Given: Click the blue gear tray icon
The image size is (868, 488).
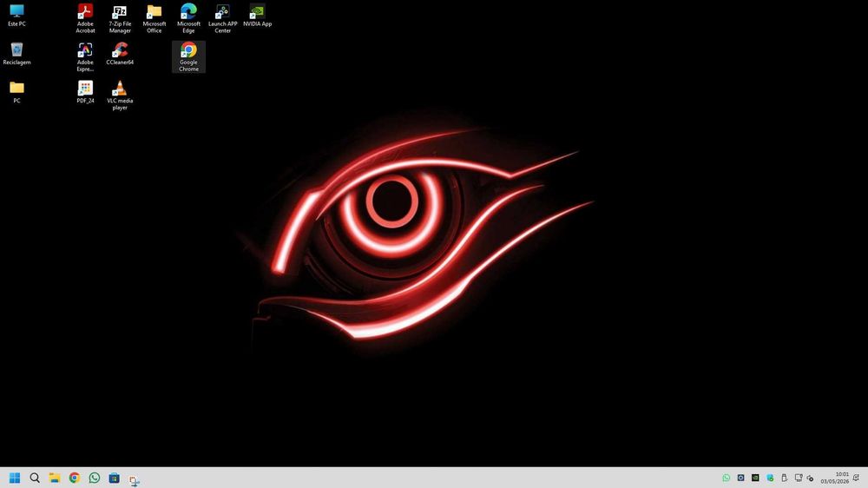Looking at the screenshot, I should click(740, 478).
